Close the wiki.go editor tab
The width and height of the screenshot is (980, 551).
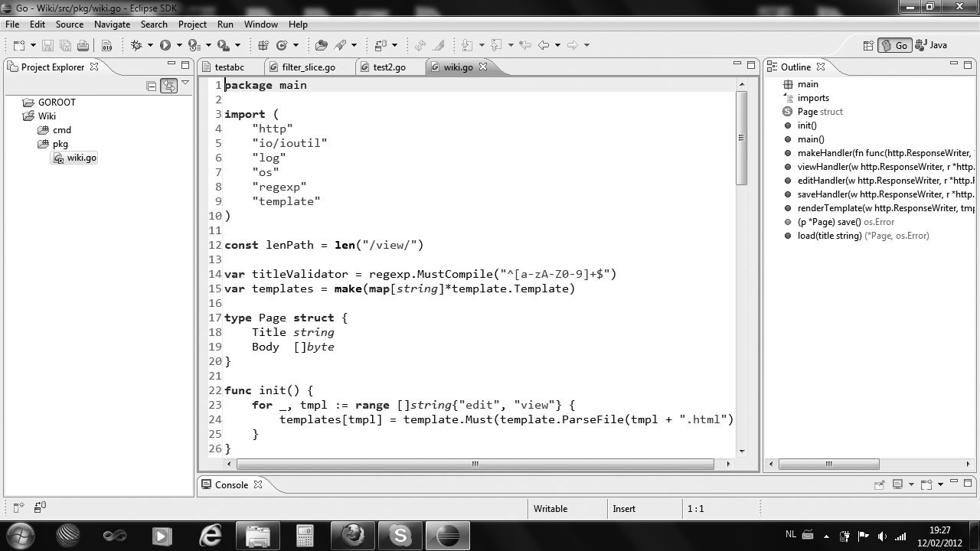pos(483,67)
